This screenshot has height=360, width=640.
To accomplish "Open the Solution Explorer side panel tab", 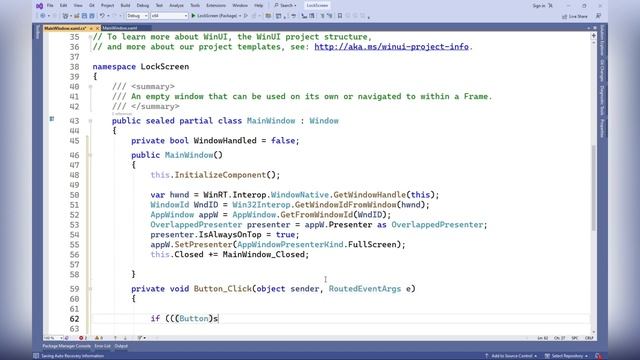I will 602,40.
